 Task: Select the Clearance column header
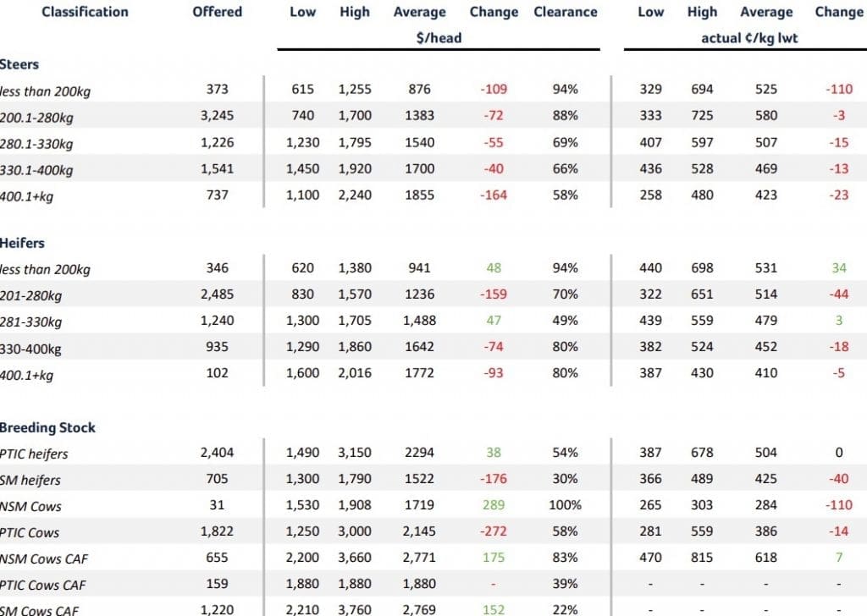(565, 12)
